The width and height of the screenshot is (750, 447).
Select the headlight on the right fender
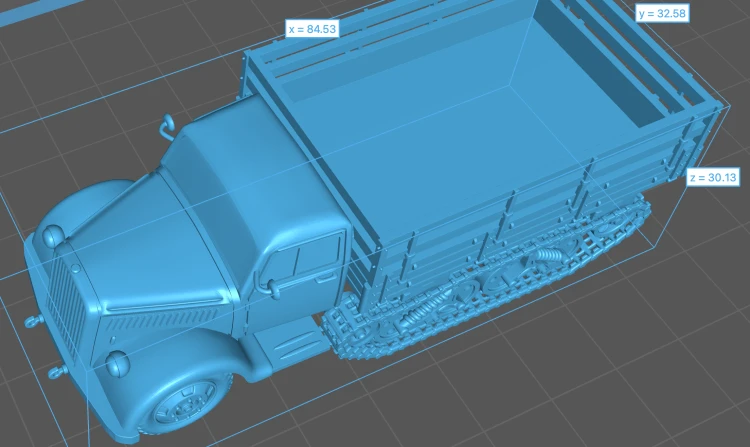point(117,363)
